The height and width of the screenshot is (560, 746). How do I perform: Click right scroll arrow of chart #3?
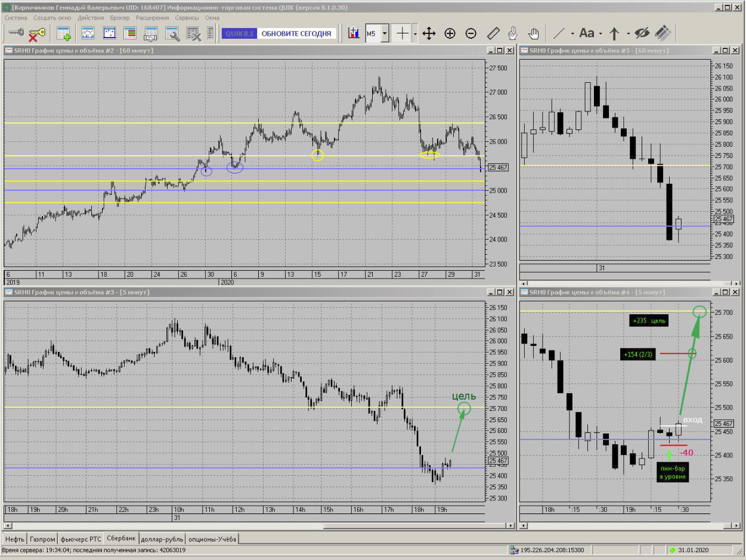tap(510, 525)
